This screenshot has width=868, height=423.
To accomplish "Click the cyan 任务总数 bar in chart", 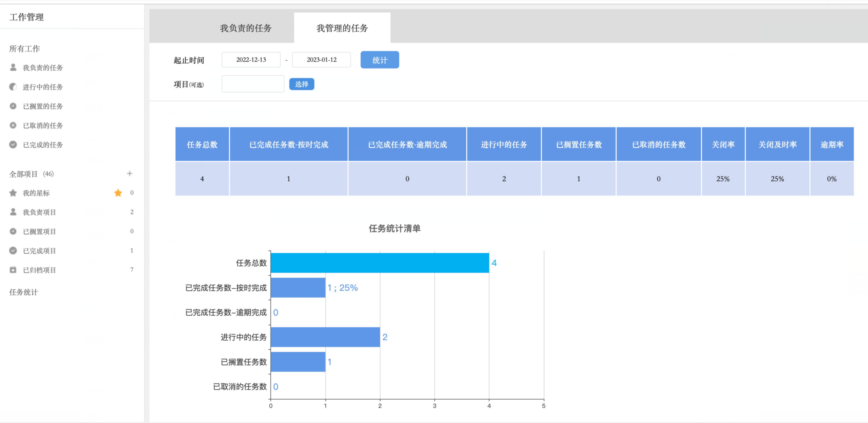I will (380, 263).
